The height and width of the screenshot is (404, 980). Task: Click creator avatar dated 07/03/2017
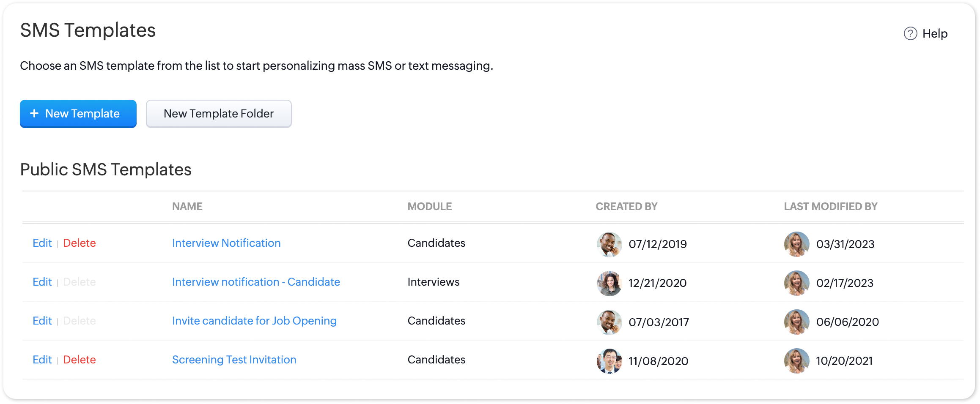[x=609, y=322]
